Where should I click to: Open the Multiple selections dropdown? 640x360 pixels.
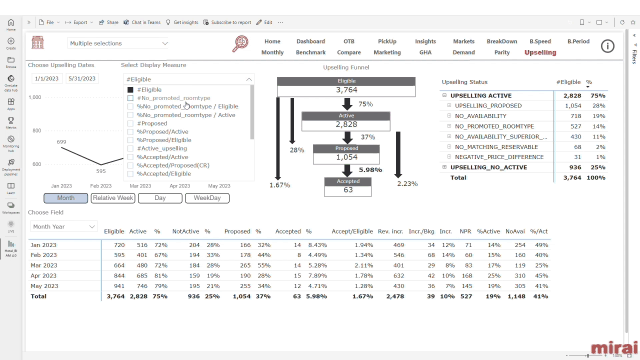118,43
